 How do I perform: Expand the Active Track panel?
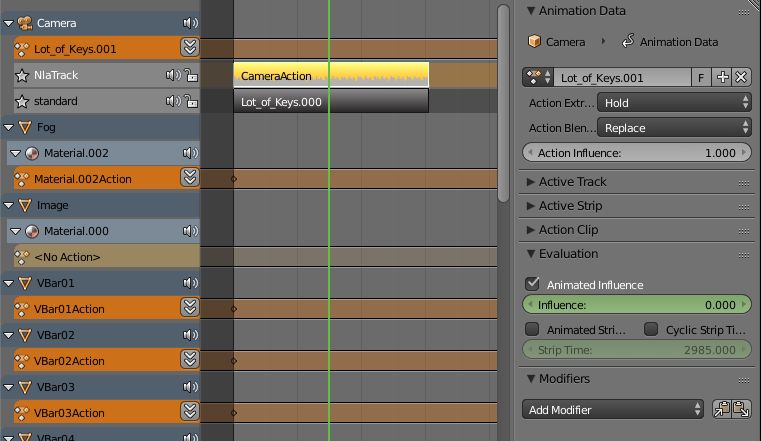pyautogui.click(x=530, y=181)
